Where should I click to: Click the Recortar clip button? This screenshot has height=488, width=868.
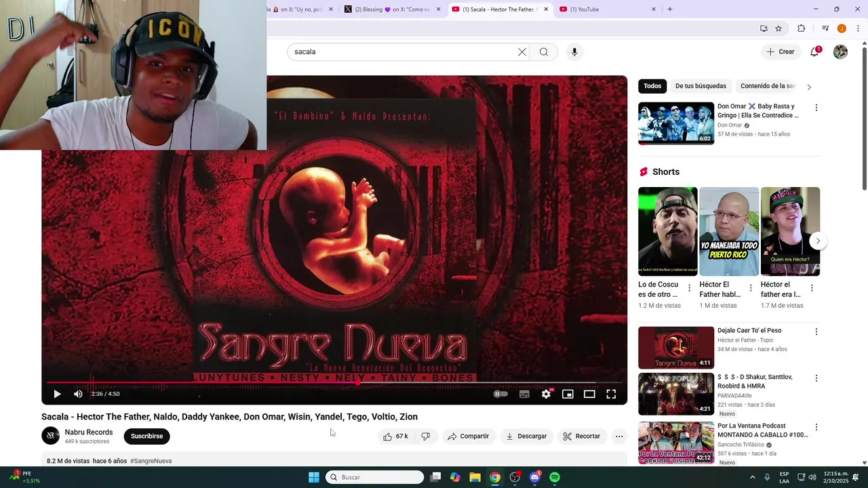click(x=582, y=436)
